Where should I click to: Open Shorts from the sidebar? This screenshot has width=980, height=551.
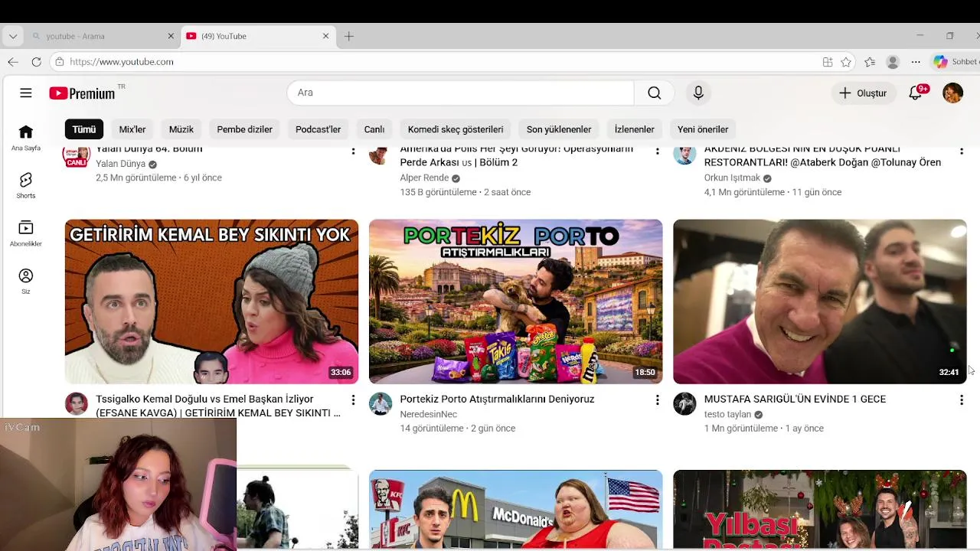(26, 186)
